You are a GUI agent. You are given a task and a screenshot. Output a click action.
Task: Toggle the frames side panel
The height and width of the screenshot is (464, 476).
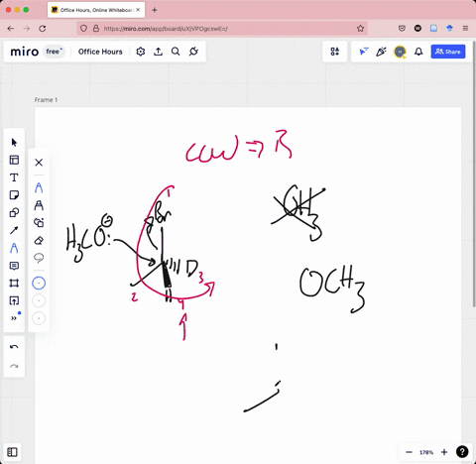tap(12, 452)
